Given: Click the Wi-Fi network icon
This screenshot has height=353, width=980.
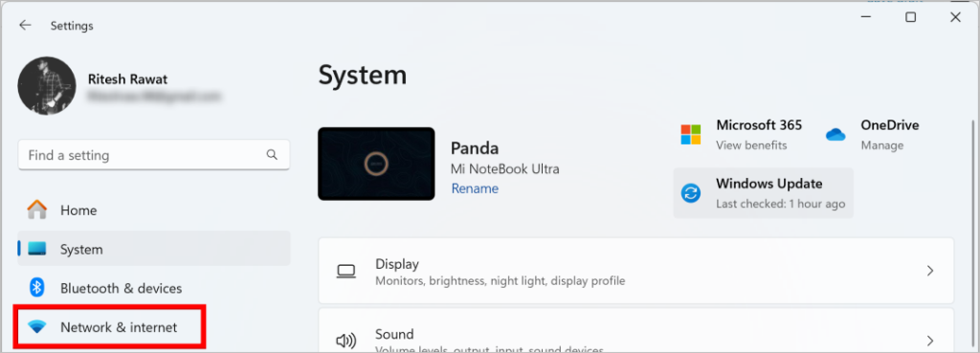Looking at the screenshot, I should [37, 327].
